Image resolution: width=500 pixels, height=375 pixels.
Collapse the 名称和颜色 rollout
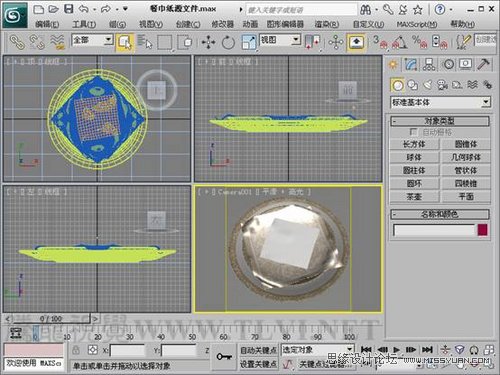point(440,214)
